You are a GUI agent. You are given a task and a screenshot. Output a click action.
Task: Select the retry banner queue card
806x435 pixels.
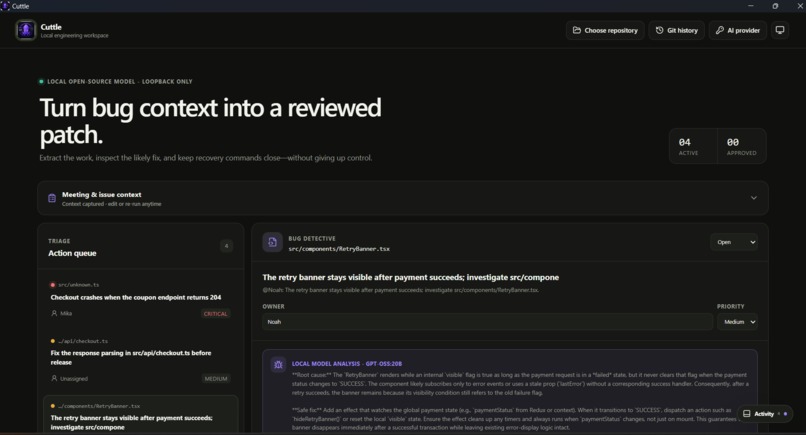(140, 414)
